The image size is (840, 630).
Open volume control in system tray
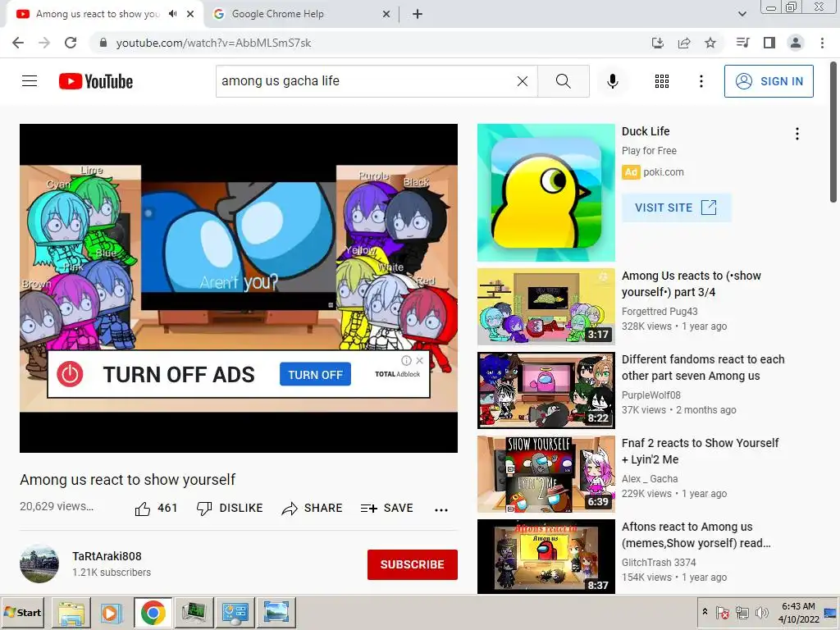coord(761,612)
